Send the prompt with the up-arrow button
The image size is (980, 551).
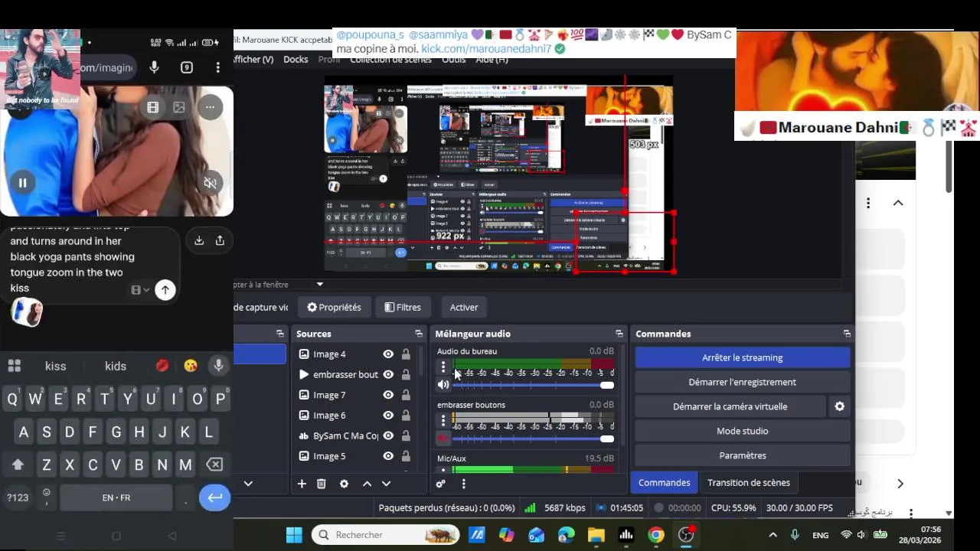[165, 290]
